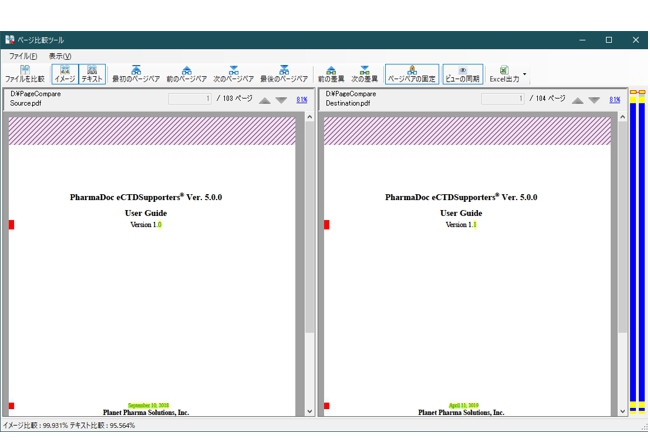
Task: Click the '/ 104 ページ' page count text
Action: click(548, 99)
